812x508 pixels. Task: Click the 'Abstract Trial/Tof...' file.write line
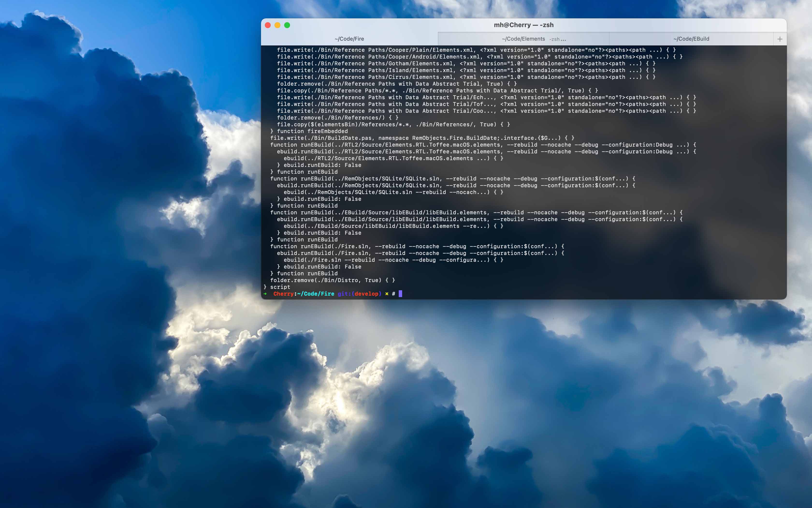point(486,104)
